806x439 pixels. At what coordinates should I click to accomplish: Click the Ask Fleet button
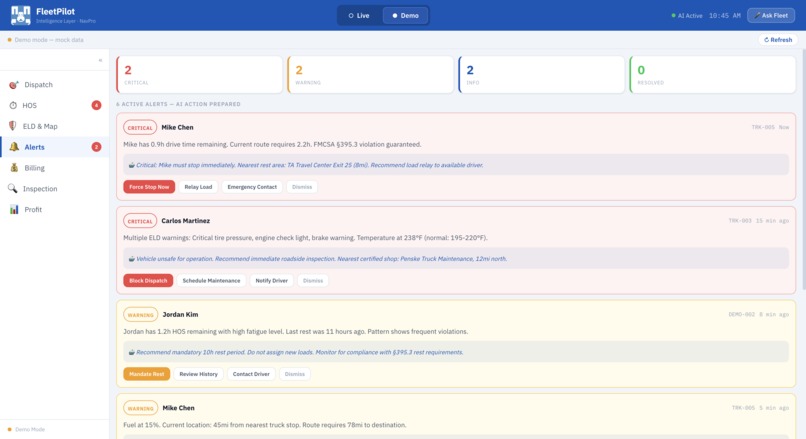771,15
